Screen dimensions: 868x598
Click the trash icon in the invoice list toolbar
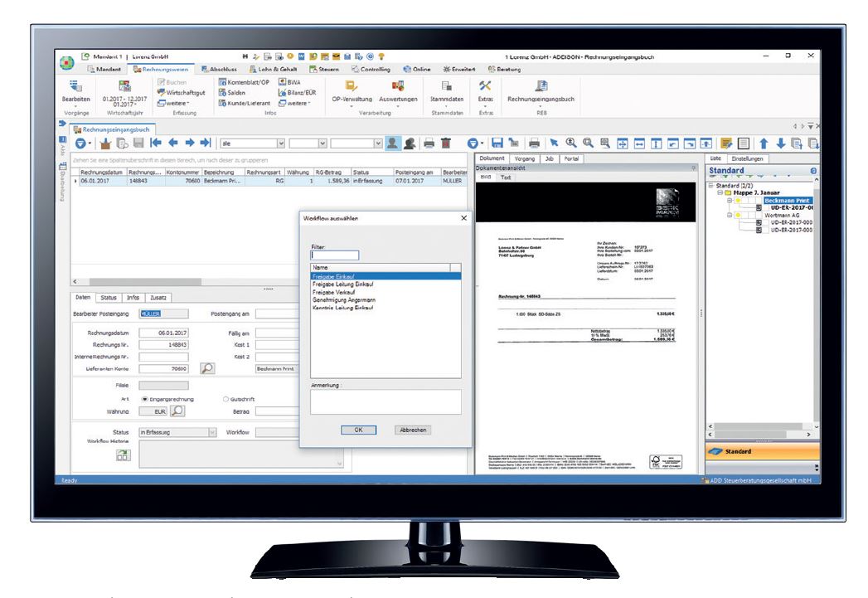(x=445, y=143)
